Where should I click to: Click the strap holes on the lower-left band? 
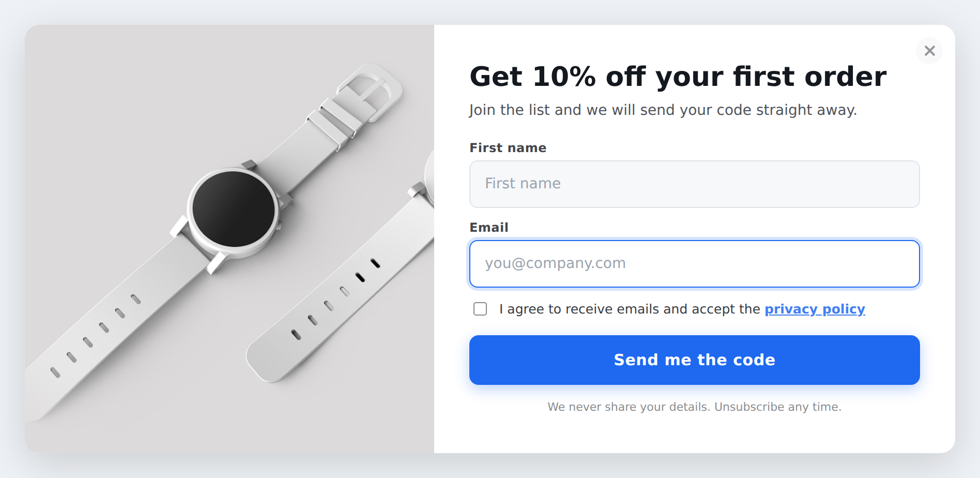click(x=96, y=335)
